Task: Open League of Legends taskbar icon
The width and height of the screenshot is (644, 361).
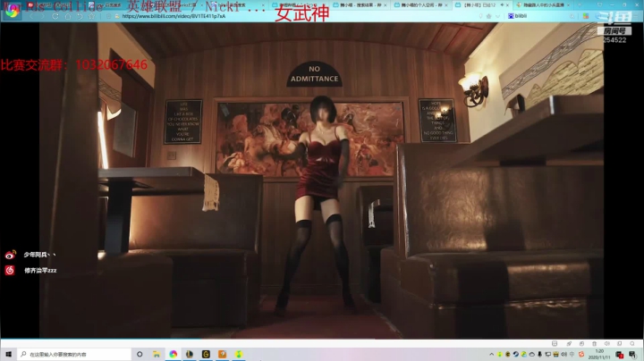Action: coord(190,354)
